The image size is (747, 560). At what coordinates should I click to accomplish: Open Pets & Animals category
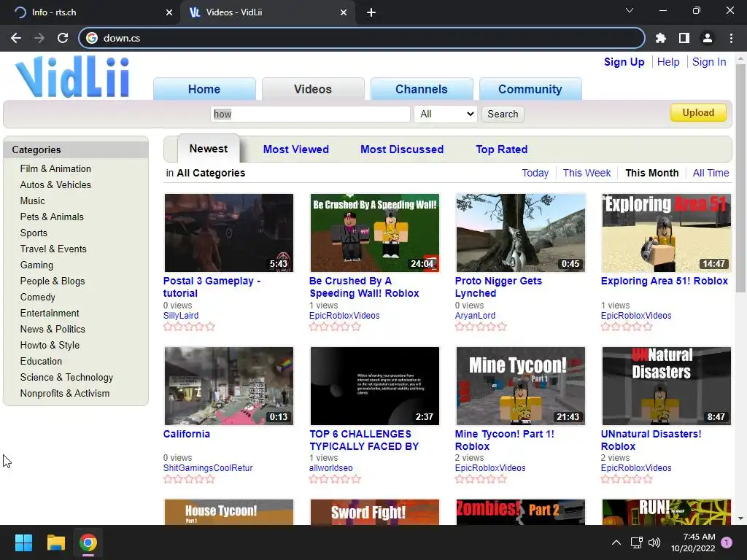pyautogui.click(x=52, y=217)
